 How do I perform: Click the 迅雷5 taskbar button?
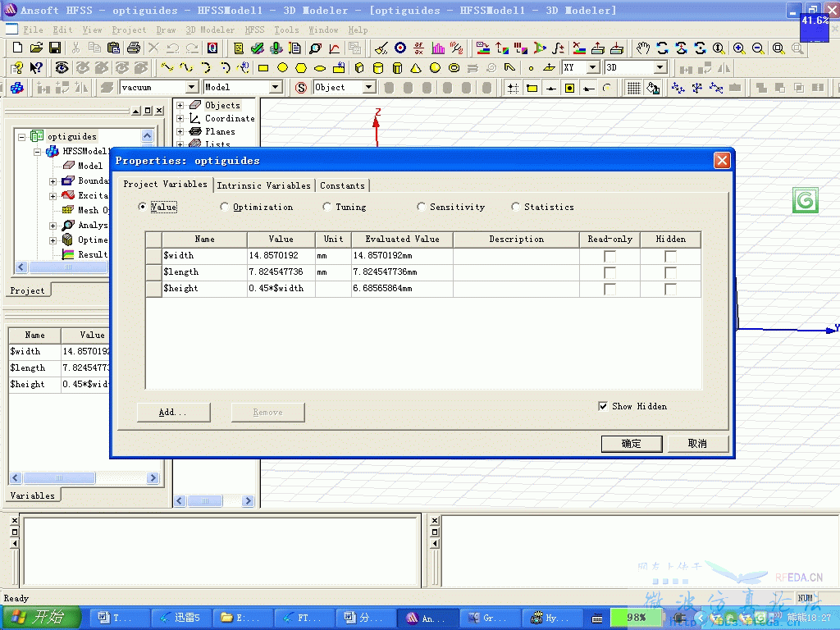point(180,618)
